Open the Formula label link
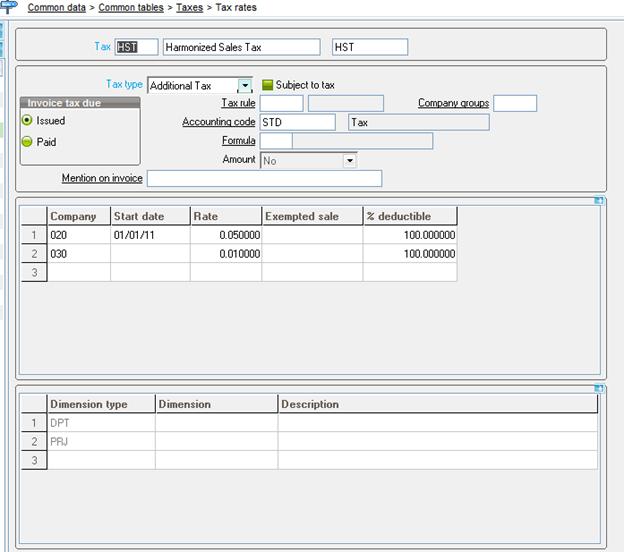The image size is (624, 552). pyautogui.click(x=238, y=140)
